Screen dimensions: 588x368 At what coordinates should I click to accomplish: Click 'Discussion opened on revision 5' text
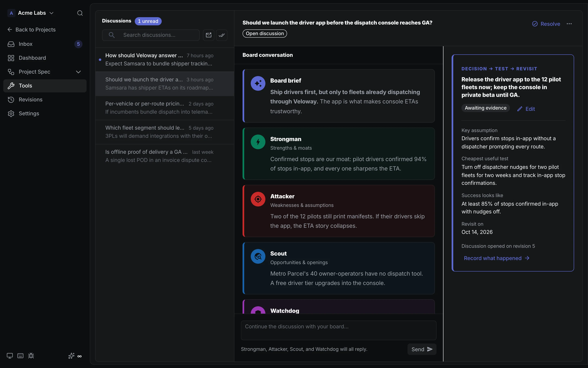point(498,246)
